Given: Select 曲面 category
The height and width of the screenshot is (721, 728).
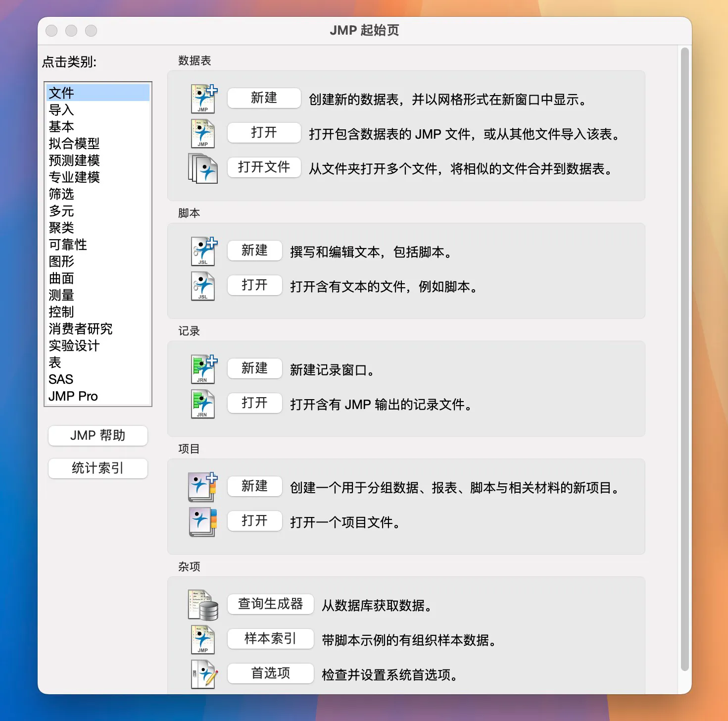Looking at the screenshot, I should (98, 278).
